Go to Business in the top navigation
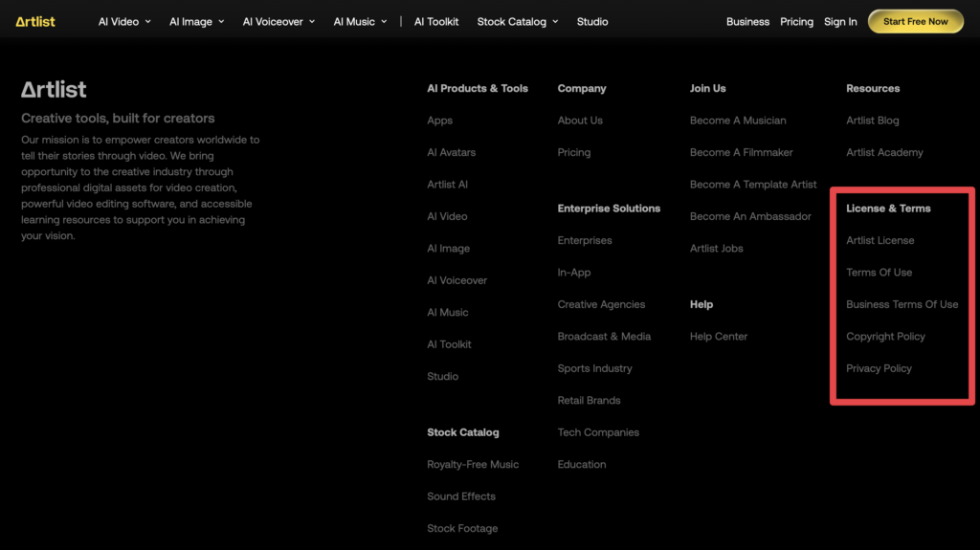Image resolution: width=980 pixels, height=550 pixels. [x=747, y=21]
